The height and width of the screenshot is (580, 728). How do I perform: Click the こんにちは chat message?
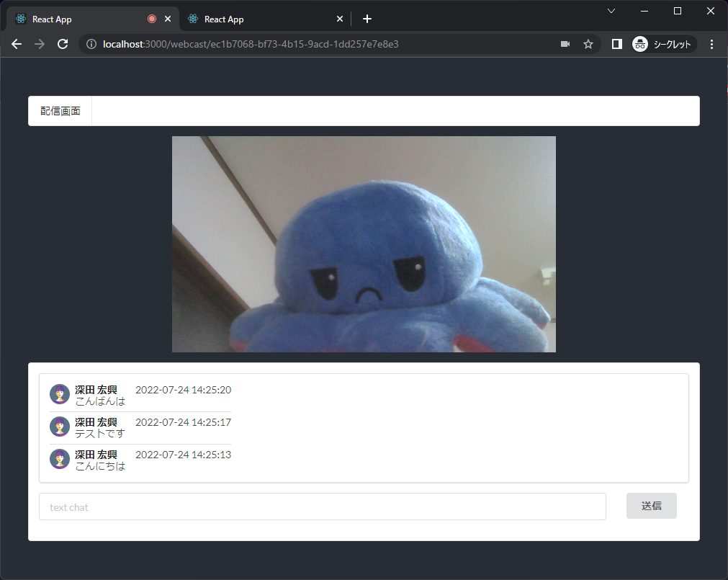tap(100, 466)
